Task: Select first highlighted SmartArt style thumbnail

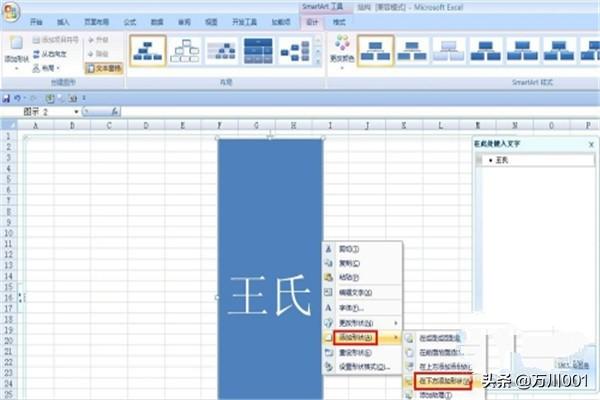Action: [375, 51]
